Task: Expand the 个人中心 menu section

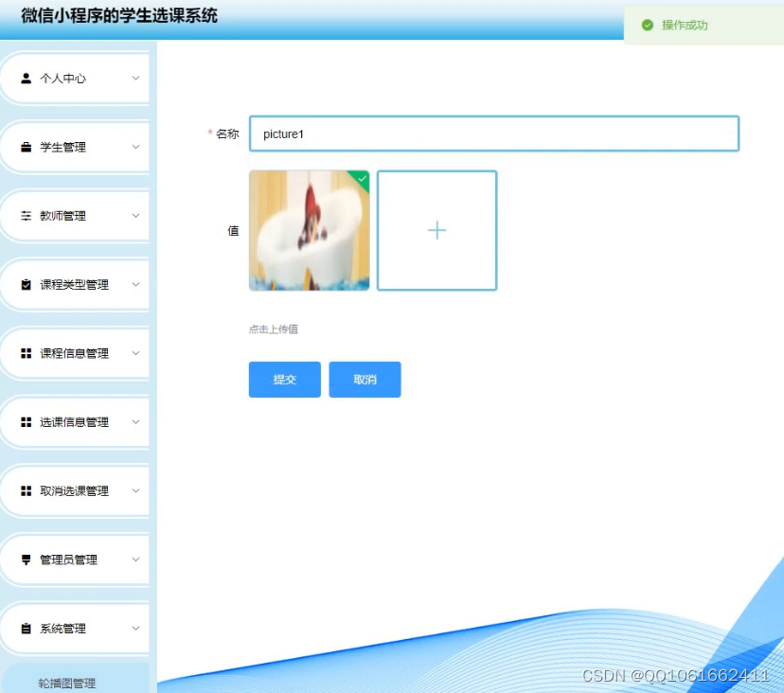Action: coord(135,79)
